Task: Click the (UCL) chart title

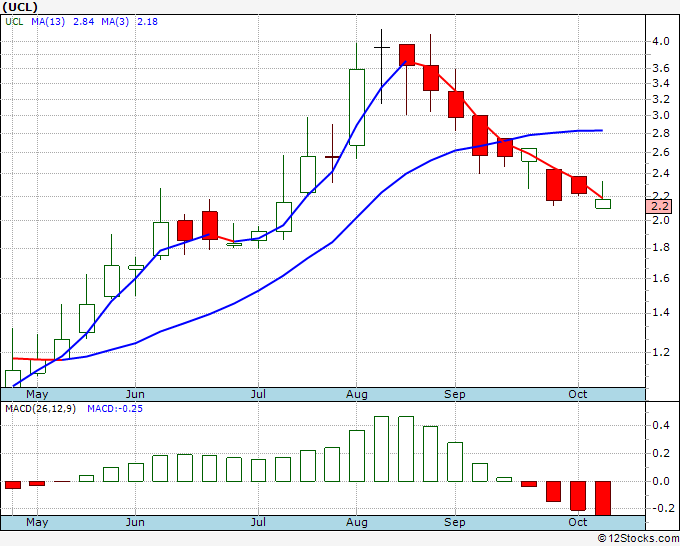Action: [20, 7]
